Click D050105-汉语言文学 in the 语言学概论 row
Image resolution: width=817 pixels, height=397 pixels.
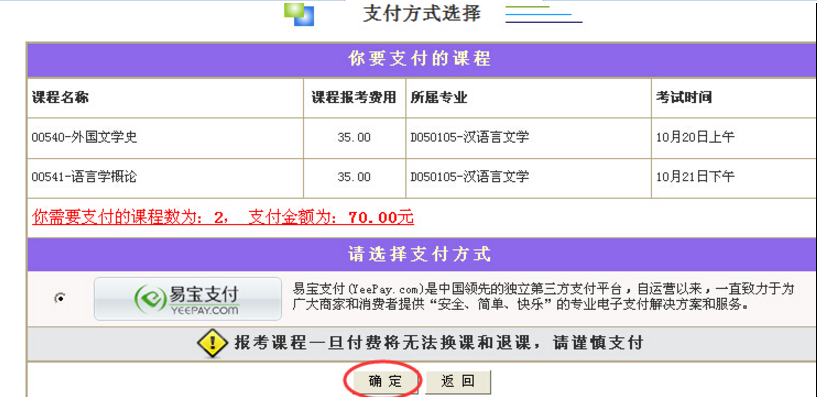point(469,177)
